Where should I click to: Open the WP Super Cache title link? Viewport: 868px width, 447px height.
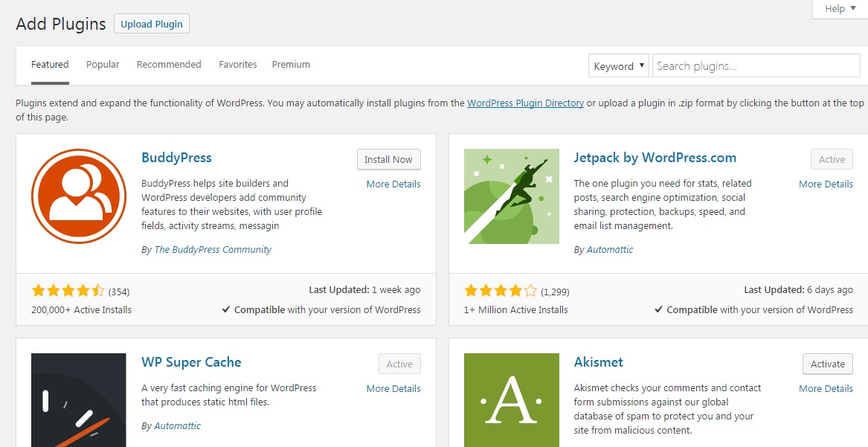tap(192, 362)
